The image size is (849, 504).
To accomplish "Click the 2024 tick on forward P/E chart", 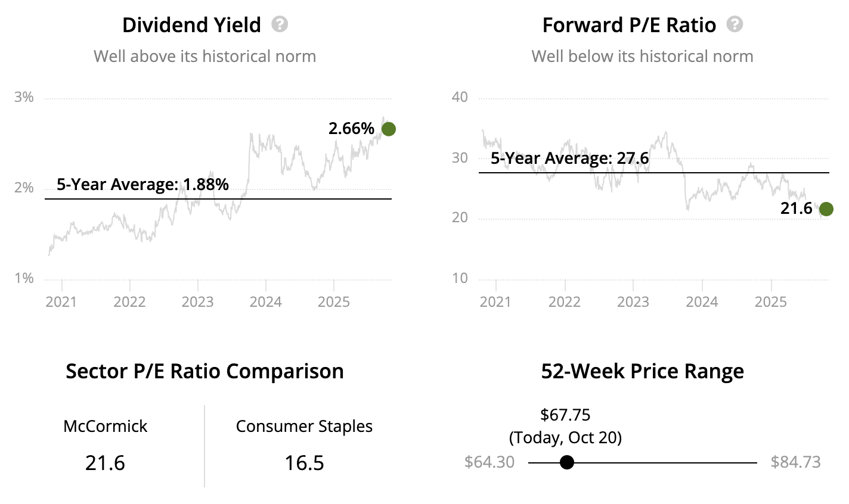I will coord(702,301).
